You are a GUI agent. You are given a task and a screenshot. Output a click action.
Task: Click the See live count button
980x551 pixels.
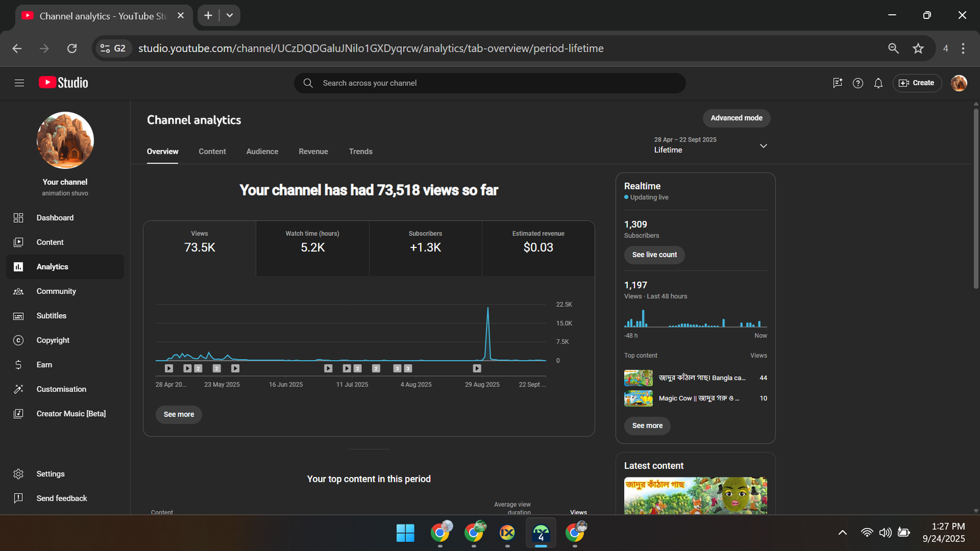(x=654, y=255)
